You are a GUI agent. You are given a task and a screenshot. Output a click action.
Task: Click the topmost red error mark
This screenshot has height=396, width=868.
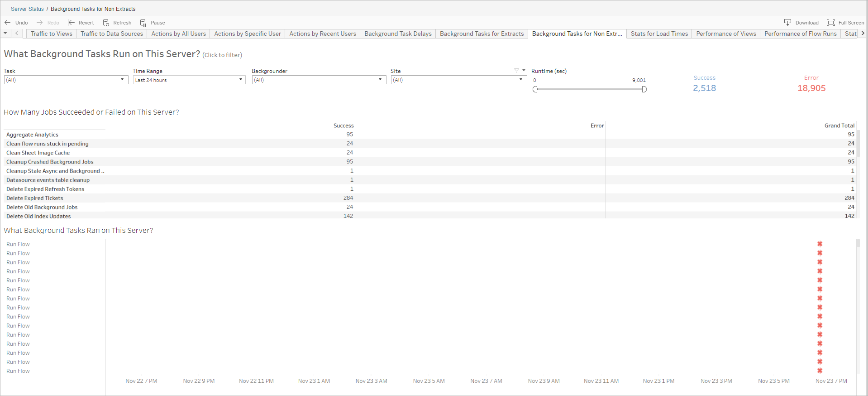820,244
